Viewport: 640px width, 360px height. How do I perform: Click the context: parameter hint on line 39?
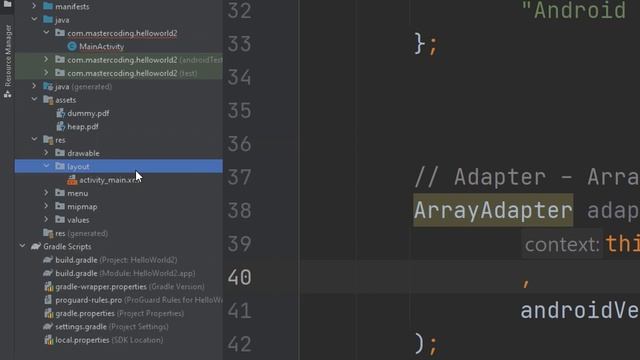[x=562, y=244]
